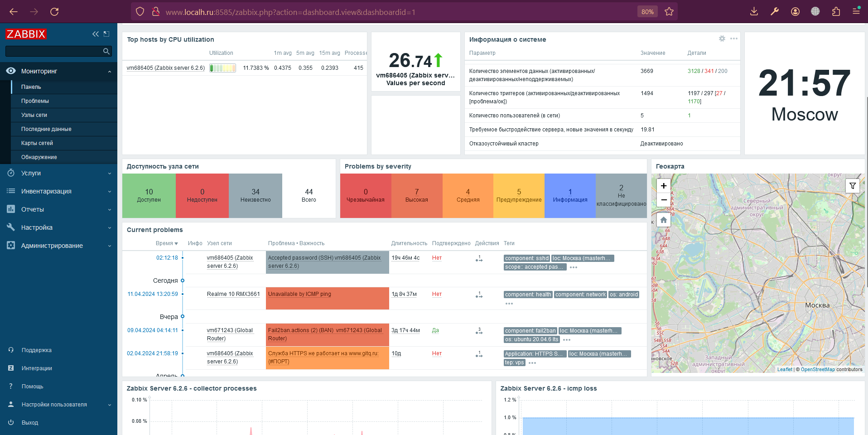Open Последние данные submenu item
The width and height of the screenshot is (868, 435).
(64, 129)
